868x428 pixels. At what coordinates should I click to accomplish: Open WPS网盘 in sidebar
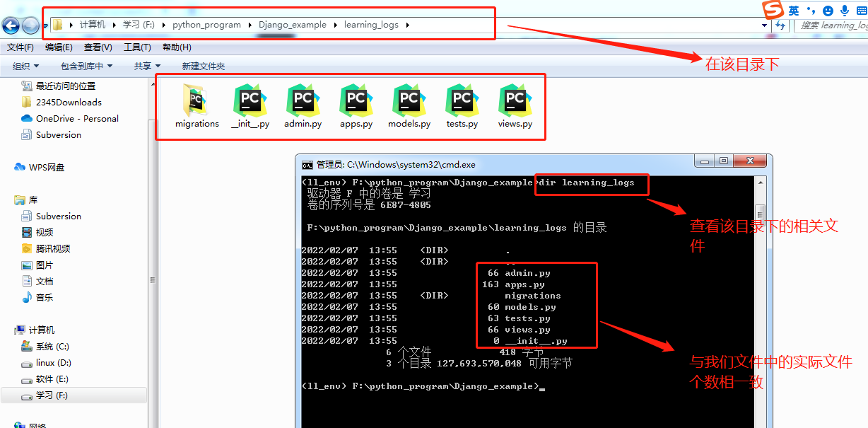pos(40,167)
